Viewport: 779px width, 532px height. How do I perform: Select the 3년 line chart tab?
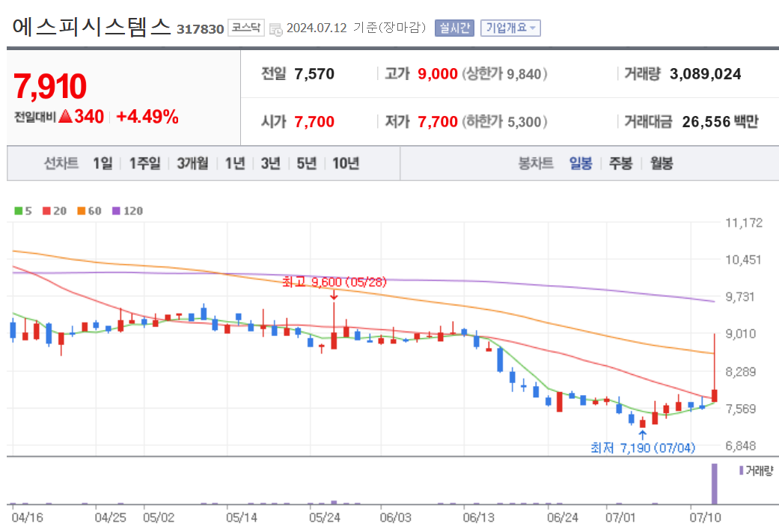pyautogui.click(x=271, y=163)
